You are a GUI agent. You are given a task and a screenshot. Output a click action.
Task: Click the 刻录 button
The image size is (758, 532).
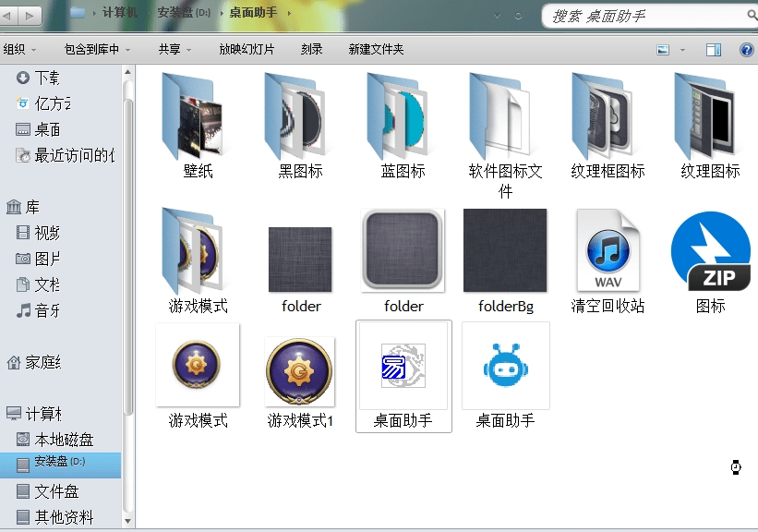click(x=311, y=49)
